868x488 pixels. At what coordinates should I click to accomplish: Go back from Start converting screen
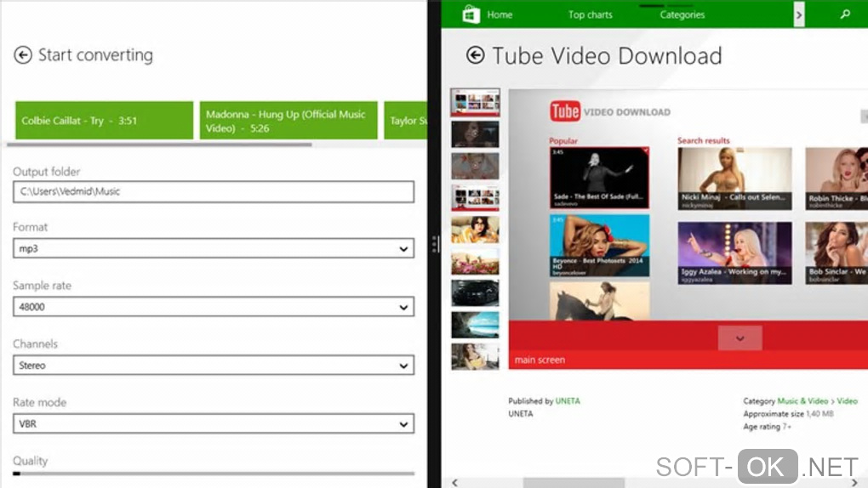point(23,54)
